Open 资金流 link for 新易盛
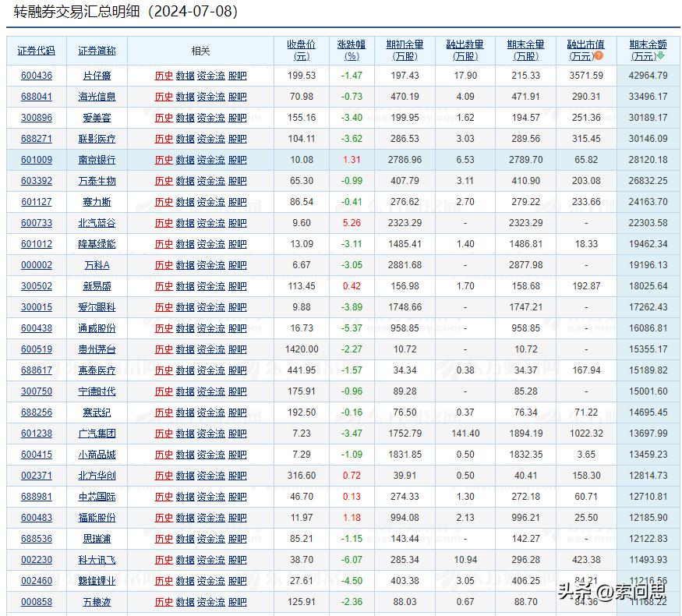The image size is (682, 616). coord(211,286)
